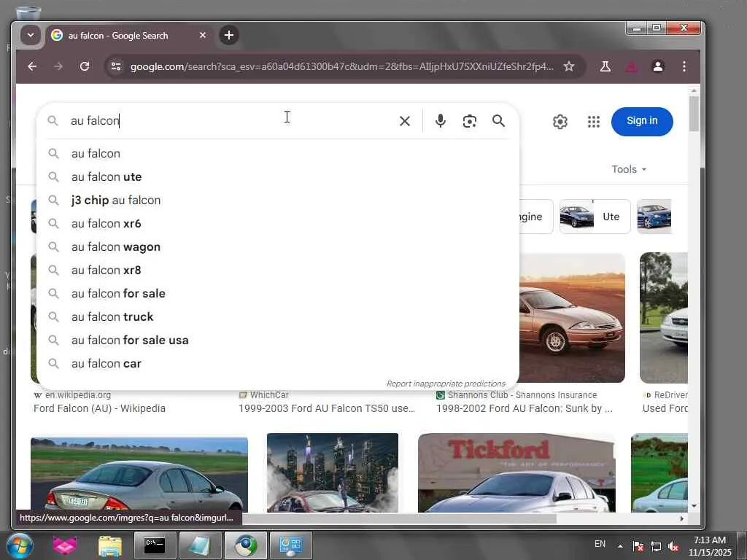
Task: Open the pink app icon in taskbar
Action: (x=65, y=545)
